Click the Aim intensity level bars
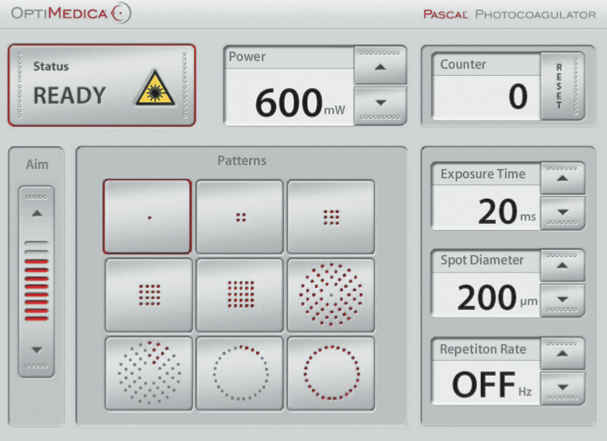 [x=37, y=281]
